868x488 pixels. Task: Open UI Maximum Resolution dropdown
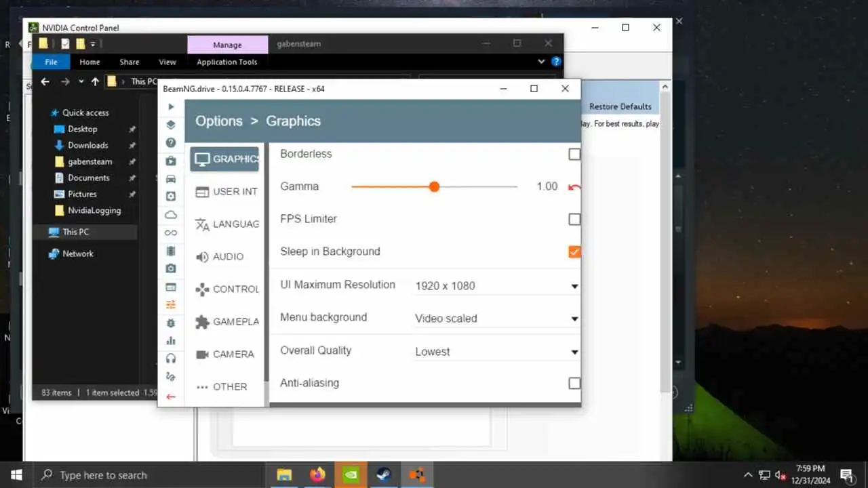coord(496,286)
